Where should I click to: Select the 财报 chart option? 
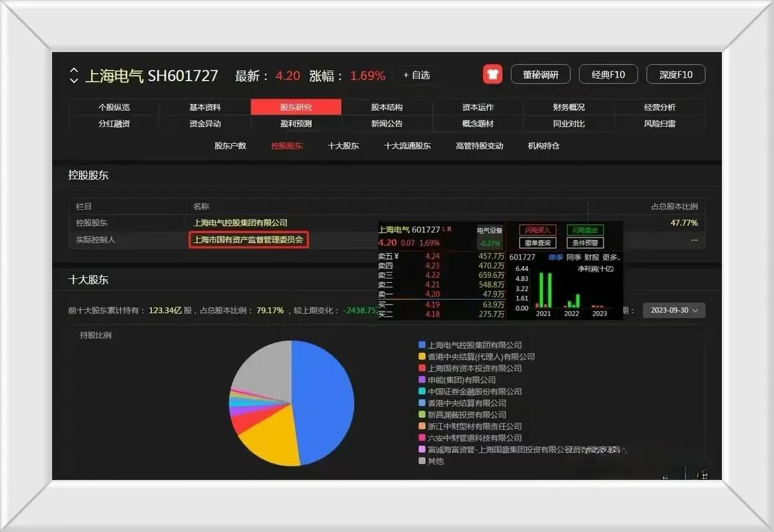[x=592, y=257]
